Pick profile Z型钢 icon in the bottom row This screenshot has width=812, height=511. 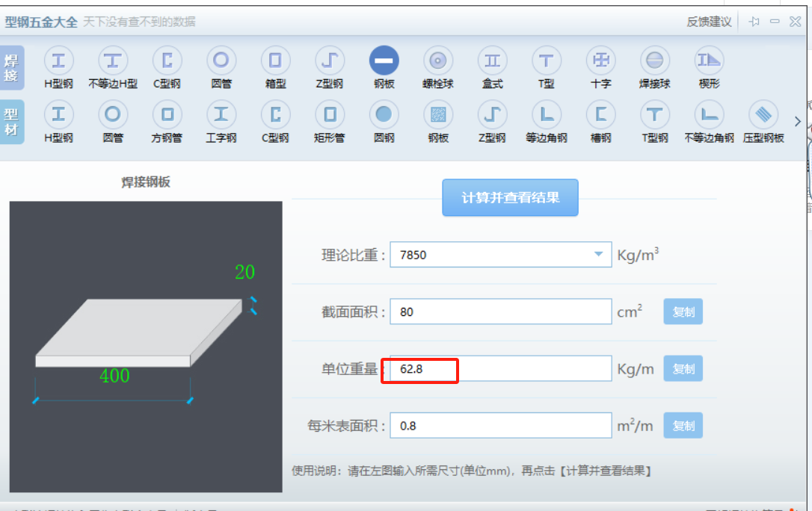click(x=492, y=115)
